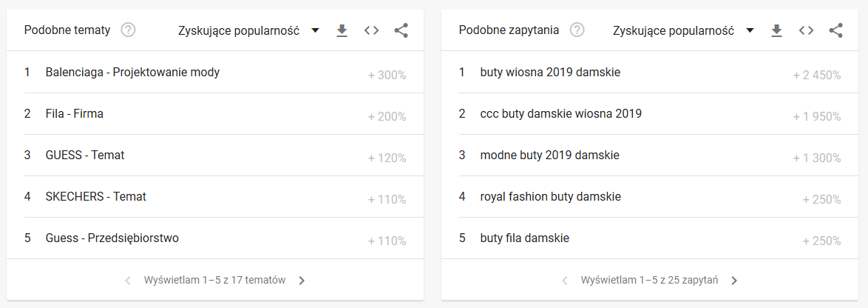This screenshot has height=308, width=868.
Task: Open help for Podobne zapytania
Action: point(577,30)
